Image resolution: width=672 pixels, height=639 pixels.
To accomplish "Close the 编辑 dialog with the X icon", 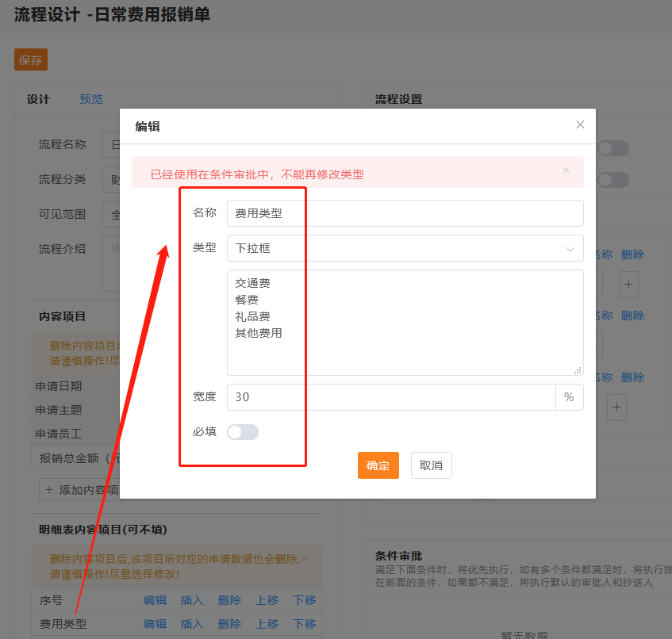I will (580, 124).
